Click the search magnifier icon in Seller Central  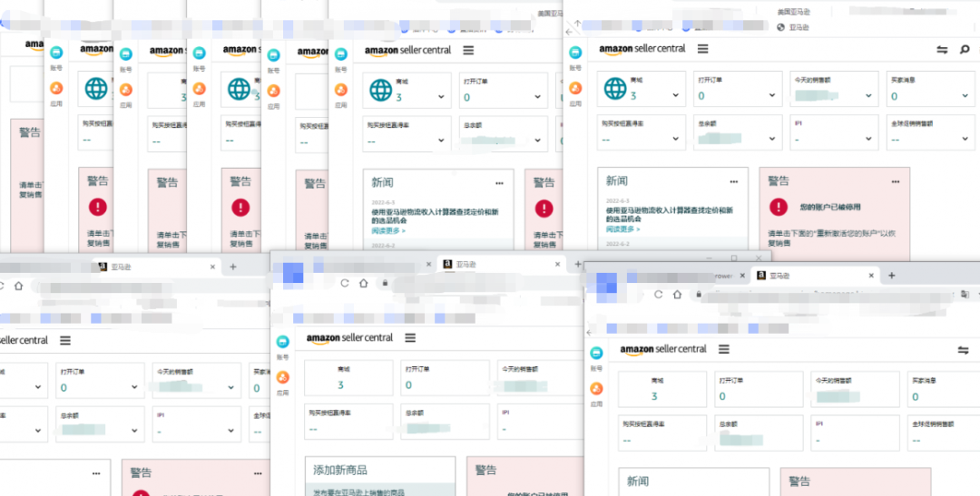tap(965, 49)
